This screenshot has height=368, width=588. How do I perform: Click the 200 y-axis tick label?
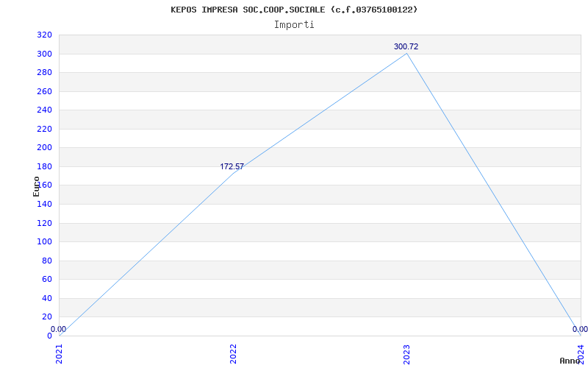[x=44, y=148]
